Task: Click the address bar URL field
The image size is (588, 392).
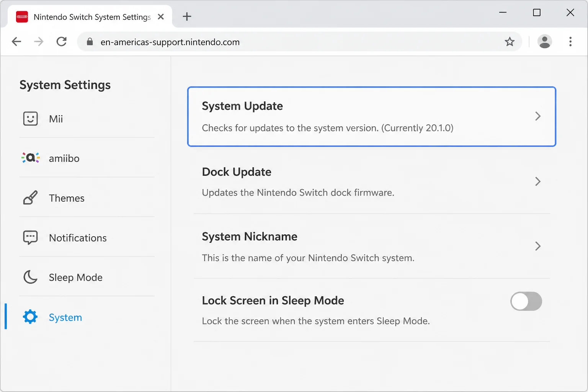Action: [x=300, y=42]
